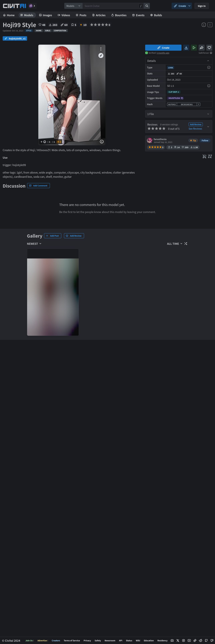Viewport: 215px width, 644px height.
Task: Open the Models search category dropdown
Action: click(x=73, y=6)
